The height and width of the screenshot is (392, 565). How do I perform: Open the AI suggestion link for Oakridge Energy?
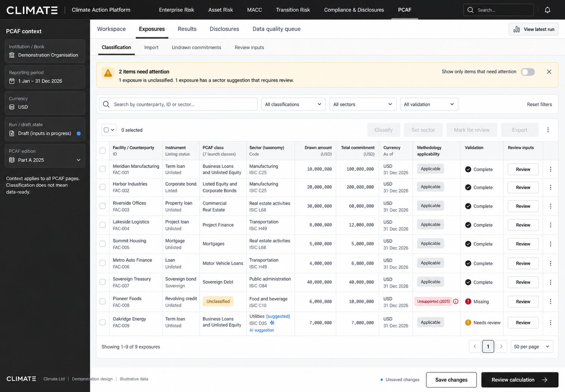point(262,330)
